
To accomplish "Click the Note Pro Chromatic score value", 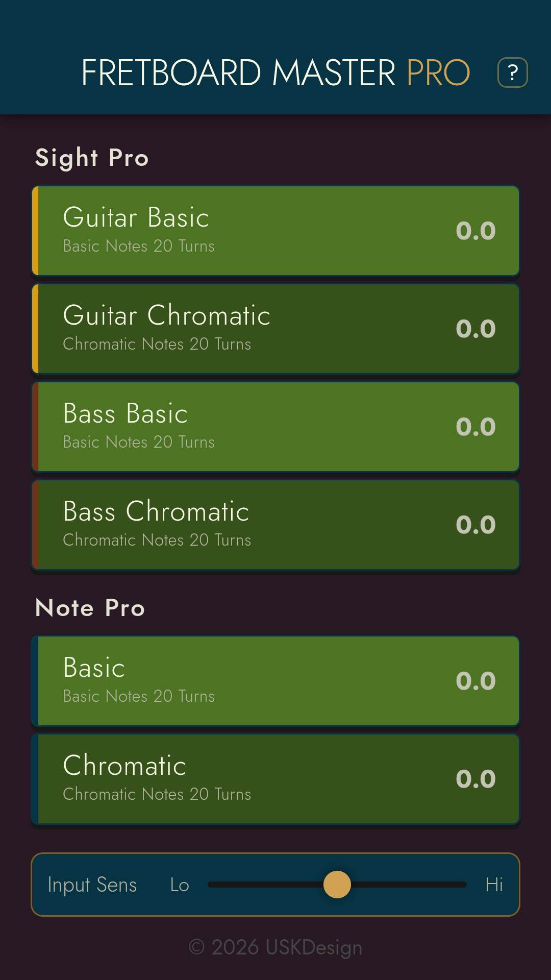I will [475, 778].
